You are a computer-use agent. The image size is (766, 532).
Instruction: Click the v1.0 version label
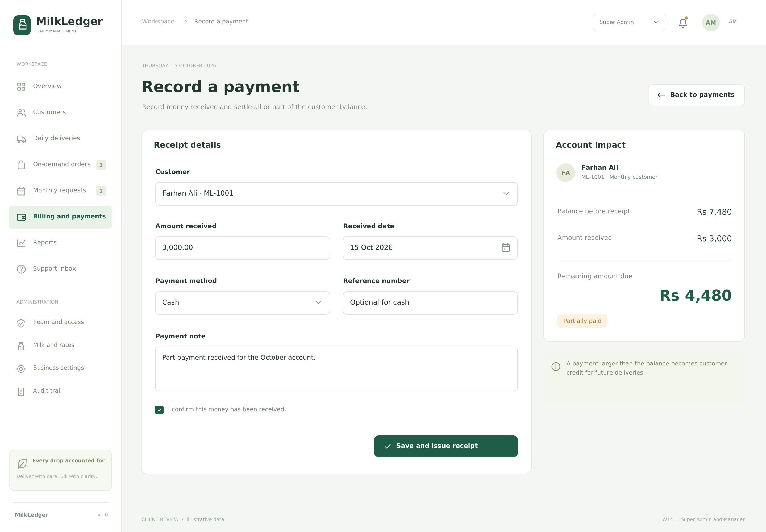pos(103,515)
